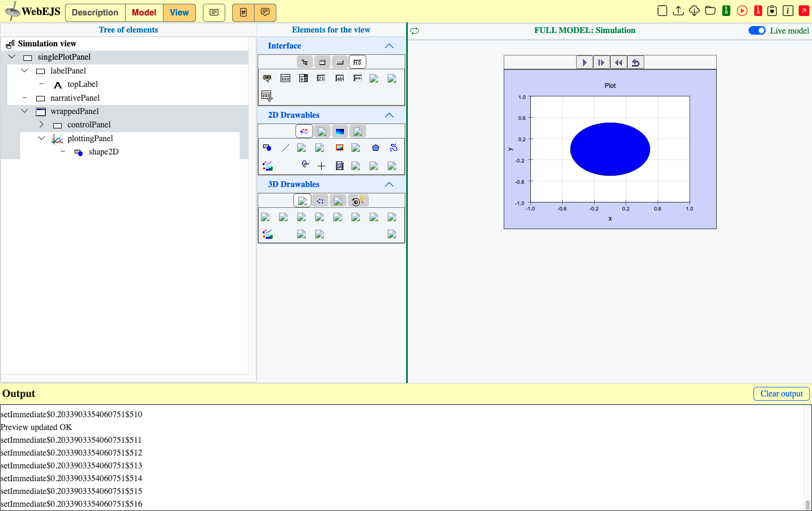Open the info icon

pos(788,11)
